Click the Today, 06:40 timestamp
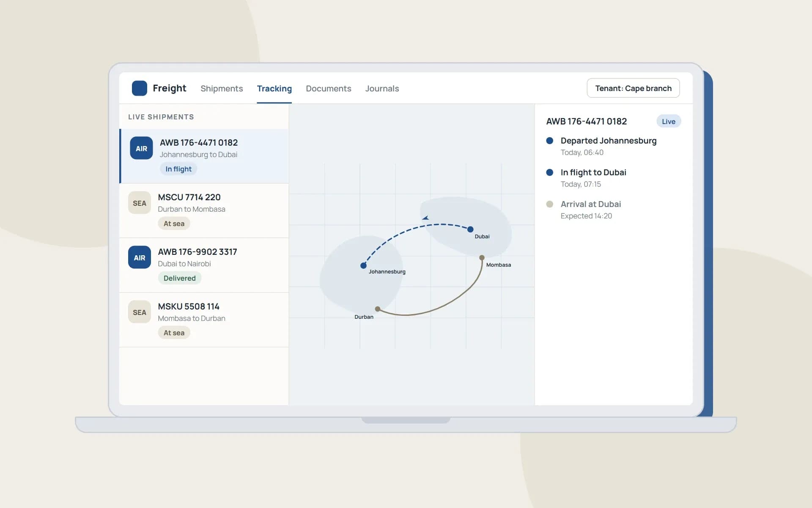The width and height of the screenshot is (812, 508). click(x=582, y=152)
